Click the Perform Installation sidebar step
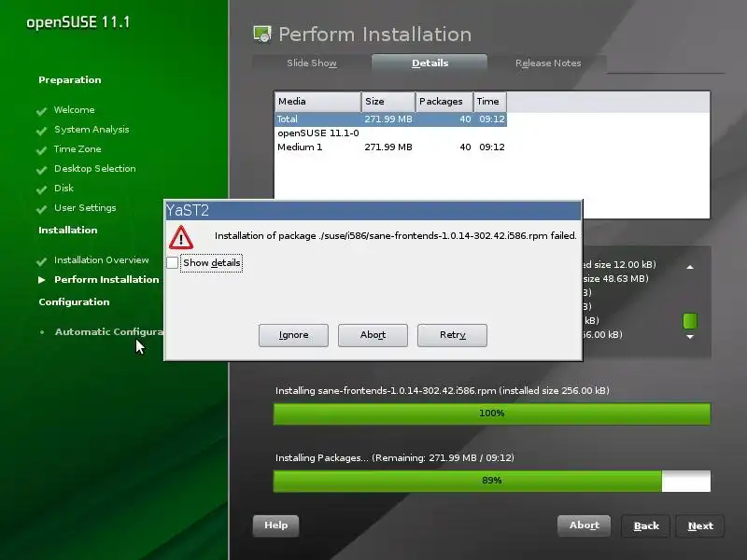The height and width of the screenshot is (560, 747). [x=106, y=279]
